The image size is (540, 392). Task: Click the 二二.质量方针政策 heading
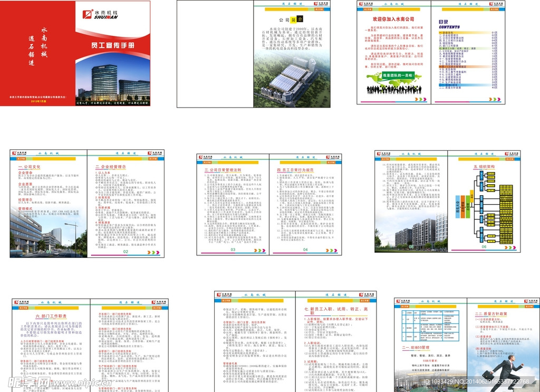[491, 314]
